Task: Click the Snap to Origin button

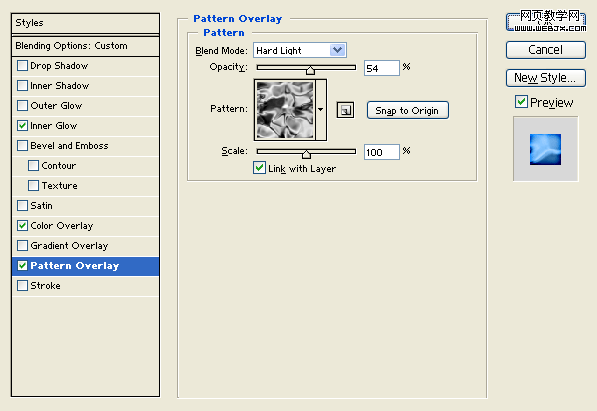Action: 407,110
